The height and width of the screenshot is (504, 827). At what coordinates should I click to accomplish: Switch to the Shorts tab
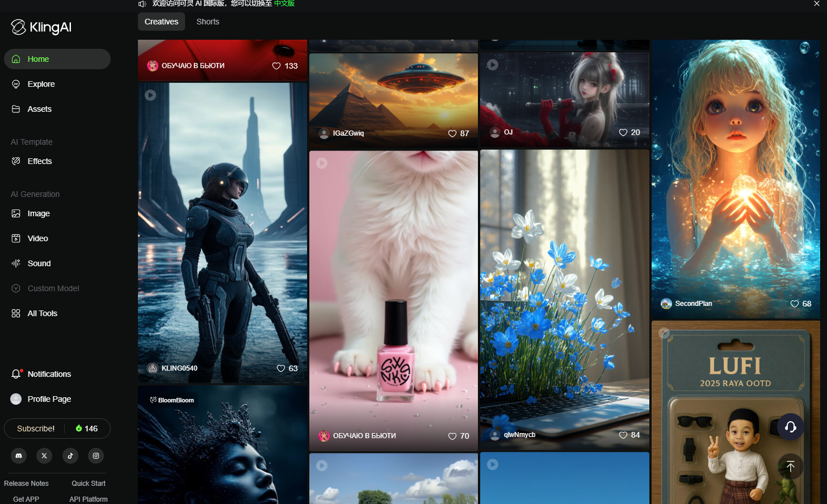(x=208, y=22)
